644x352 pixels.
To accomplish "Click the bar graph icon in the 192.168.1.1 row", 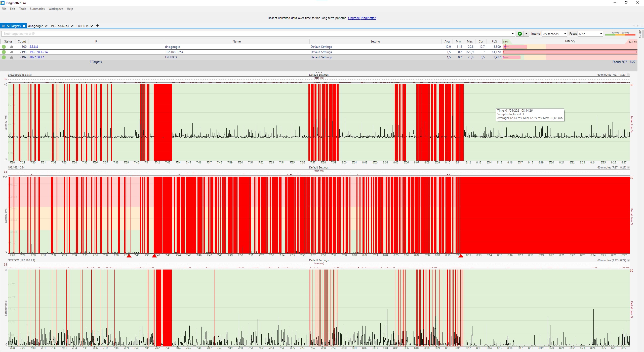I will [12, 57].
